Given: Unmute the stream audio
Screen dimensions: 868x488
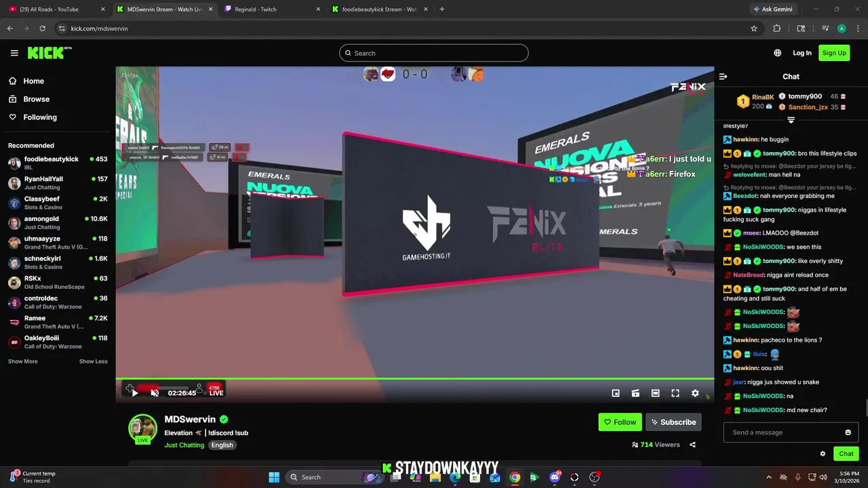Looking at the screenshot, I should 155,393.
